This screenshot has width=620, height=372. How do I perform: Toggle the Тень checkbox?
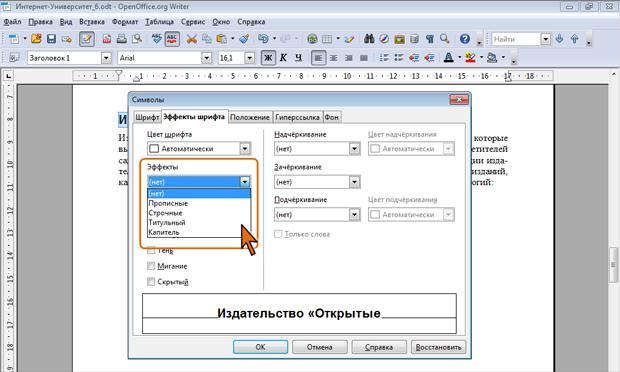point(151,251)
